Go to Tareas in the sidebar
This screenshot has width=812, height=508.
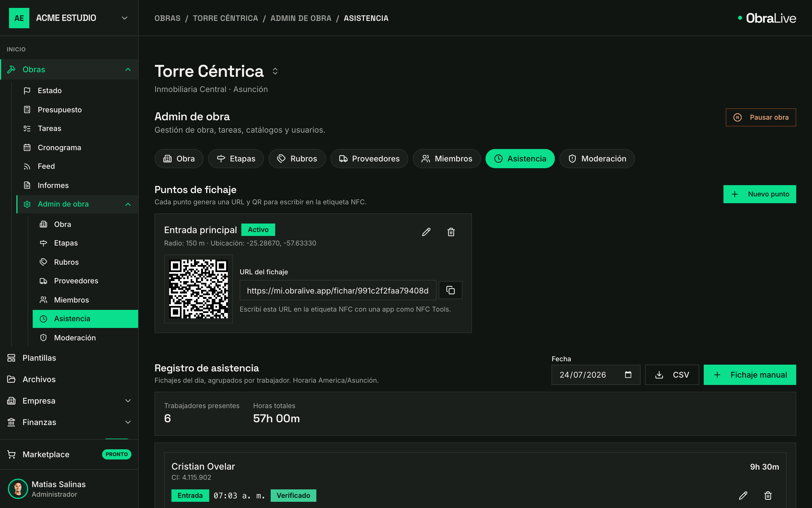coord(77,128)
